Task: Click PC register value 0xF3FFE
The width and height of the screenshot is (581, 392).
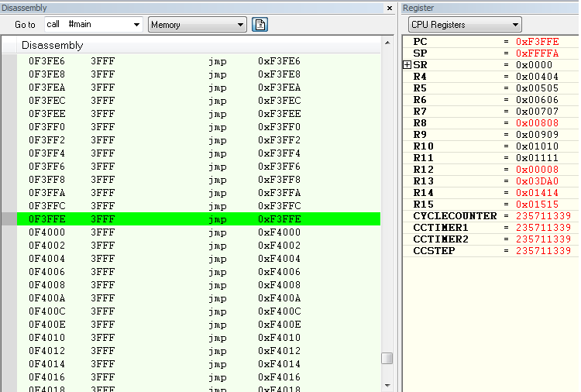Action: [538, 42]
